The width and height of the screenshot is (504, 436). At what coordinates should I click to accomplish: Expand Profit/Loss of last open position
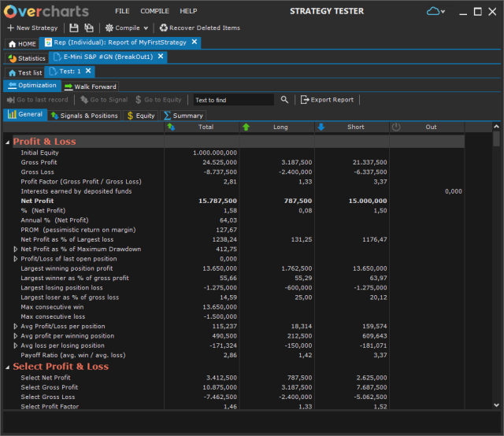point(16,259)
